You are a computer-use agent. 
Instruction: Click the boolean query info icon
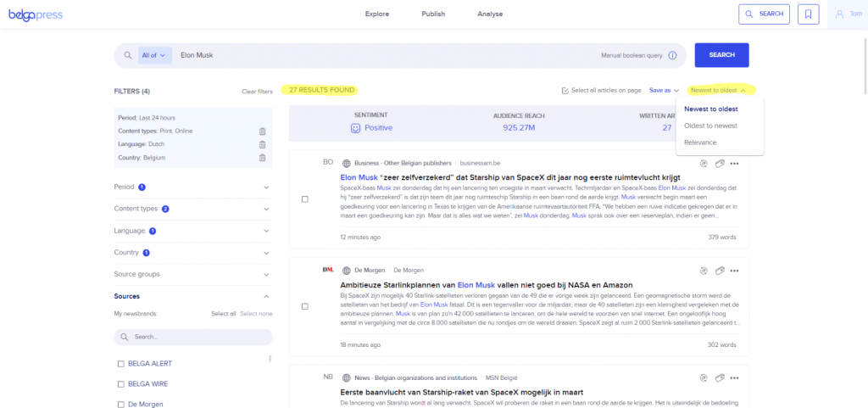click(x=672, y=55)
